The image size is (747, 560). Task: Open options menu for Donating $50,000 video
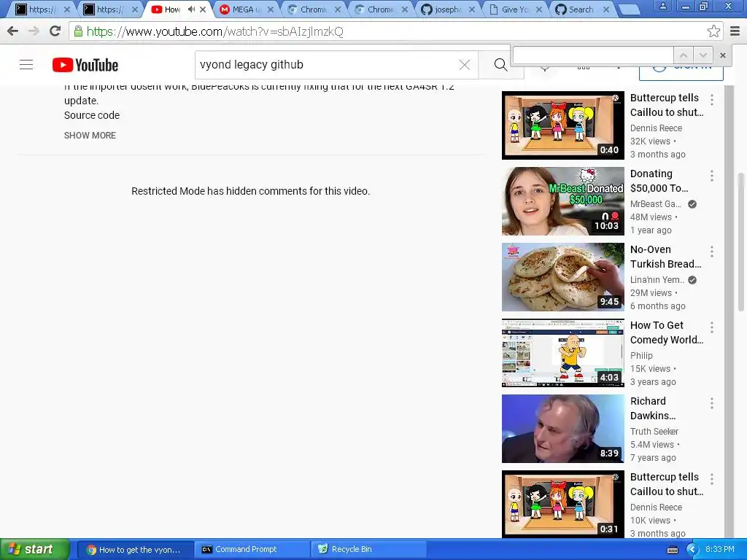712,176
